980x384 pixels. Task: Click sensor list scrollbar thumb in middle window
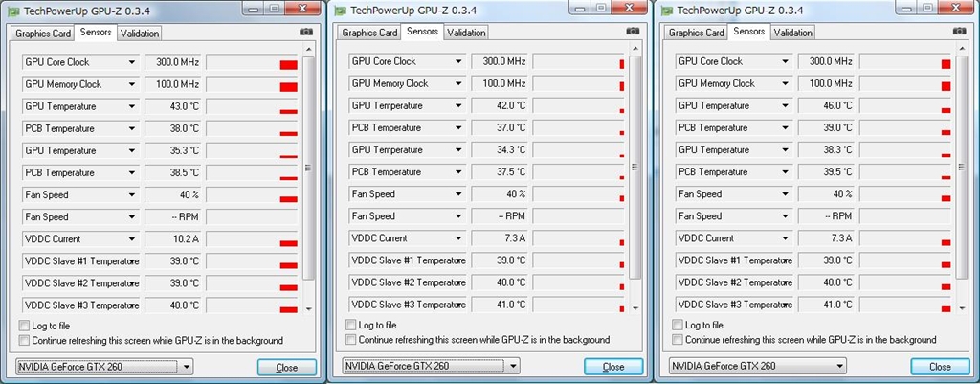pos(635,167)
